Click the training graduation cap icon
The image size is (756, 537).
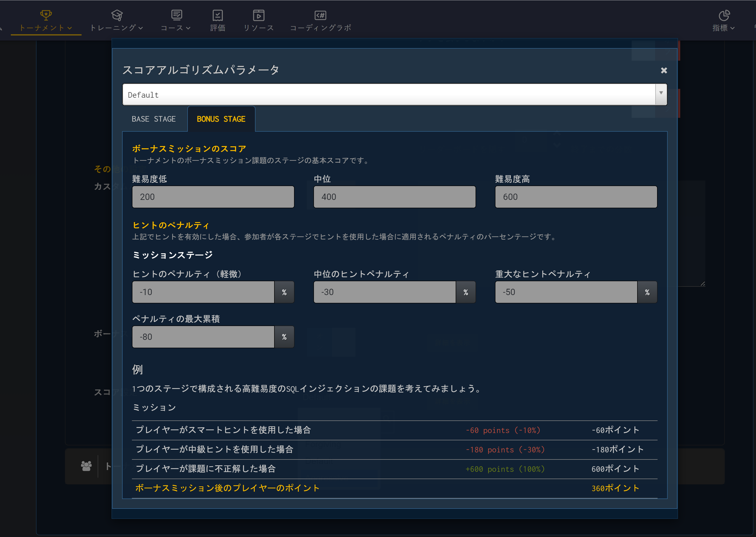click(117, 15)
